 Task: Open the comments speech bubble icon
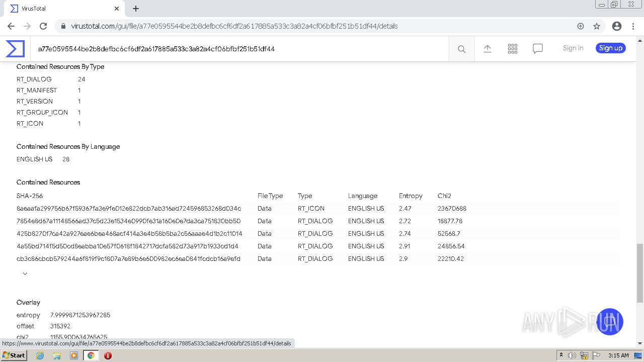click(x=538, y=49)
